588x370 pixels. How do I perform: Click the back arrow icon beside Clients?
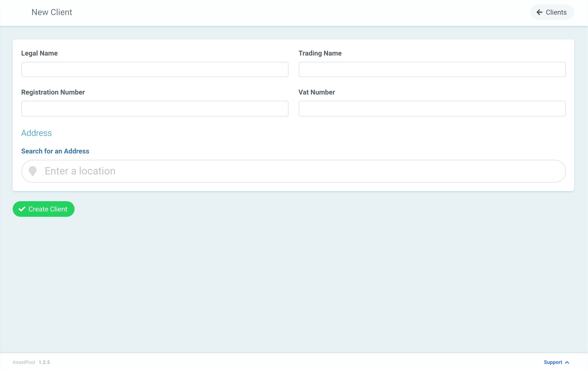pos(540,12)
